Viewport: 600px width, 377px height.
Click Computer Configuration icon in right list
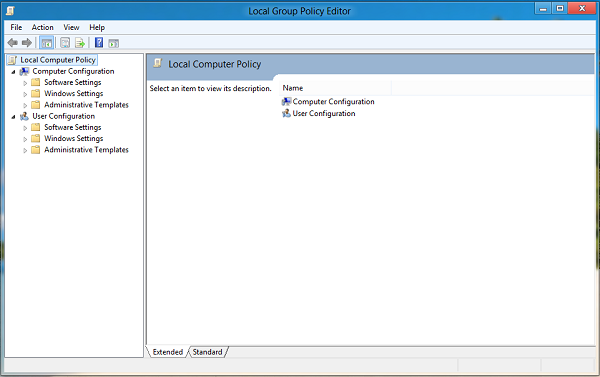click(286, 101)
